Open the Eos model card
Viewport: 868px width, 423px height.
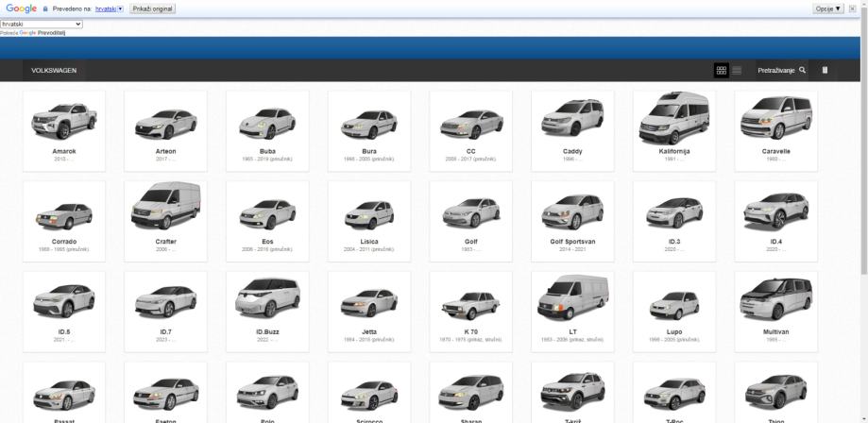(x=267, y=222)
